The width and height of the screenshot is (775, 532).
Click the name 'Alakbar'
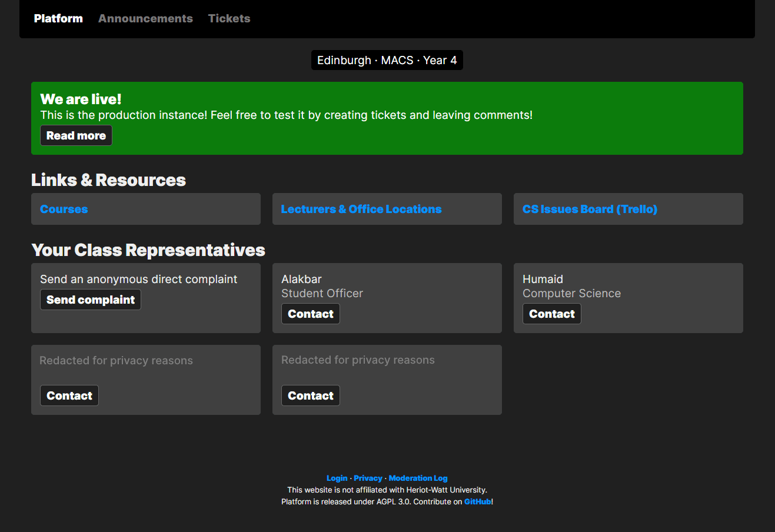(301, 279)
